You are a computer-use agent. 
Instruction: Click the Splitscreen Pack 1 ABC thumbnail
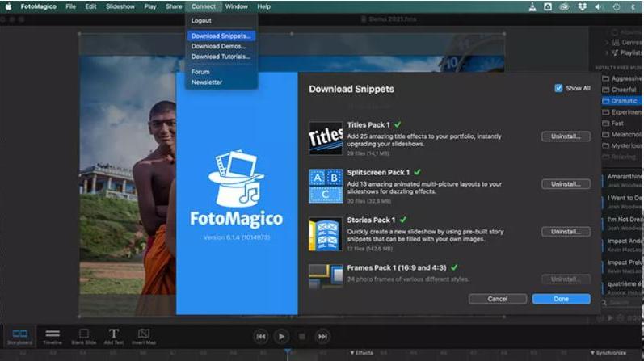click(326, 186)
